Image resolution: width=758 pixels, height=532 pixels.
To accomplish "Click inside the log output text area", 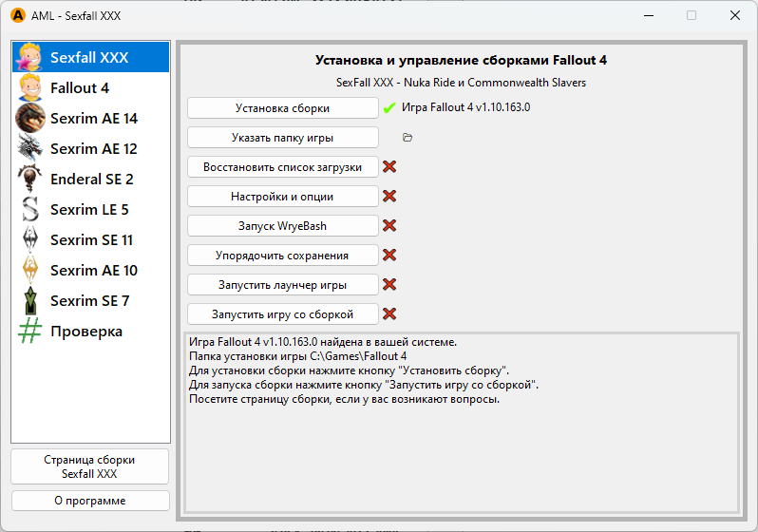I will (x=460, y=446).
